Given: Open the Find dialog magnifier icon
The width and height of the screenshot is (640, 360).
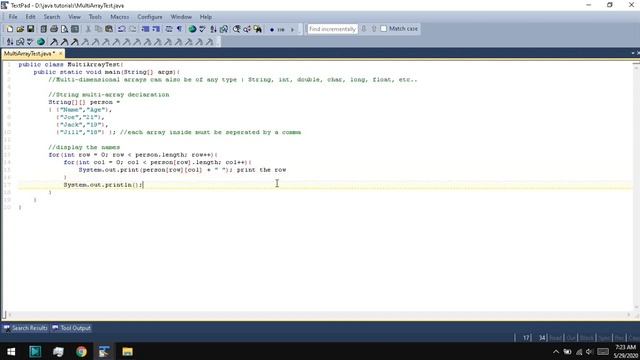Looking at the screenshot, I should [236, 29].
